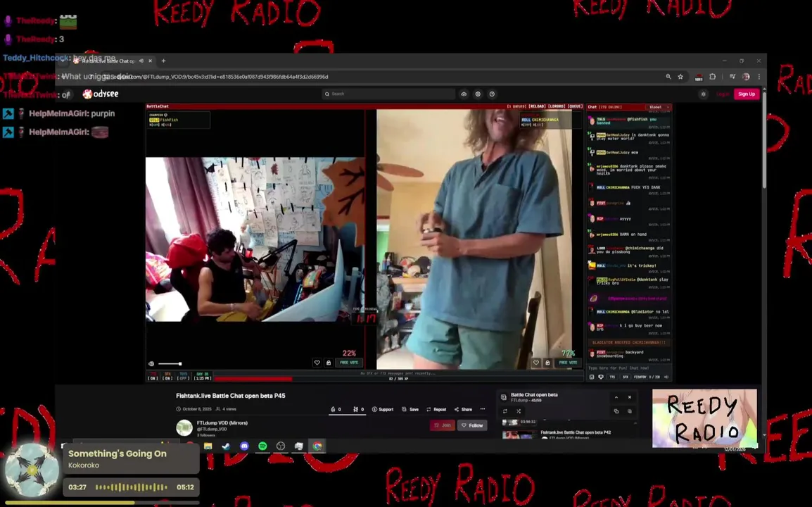Screen dimensions: 812x507
Task: Adjust the player volume slider
Action: [x=170, y=363]
